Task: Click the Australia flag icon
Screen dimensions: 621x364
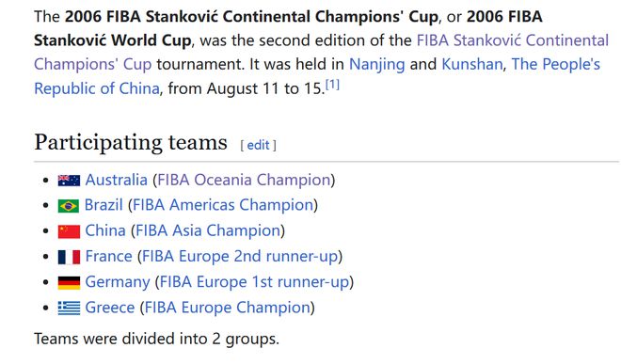Action: [69, 181]
